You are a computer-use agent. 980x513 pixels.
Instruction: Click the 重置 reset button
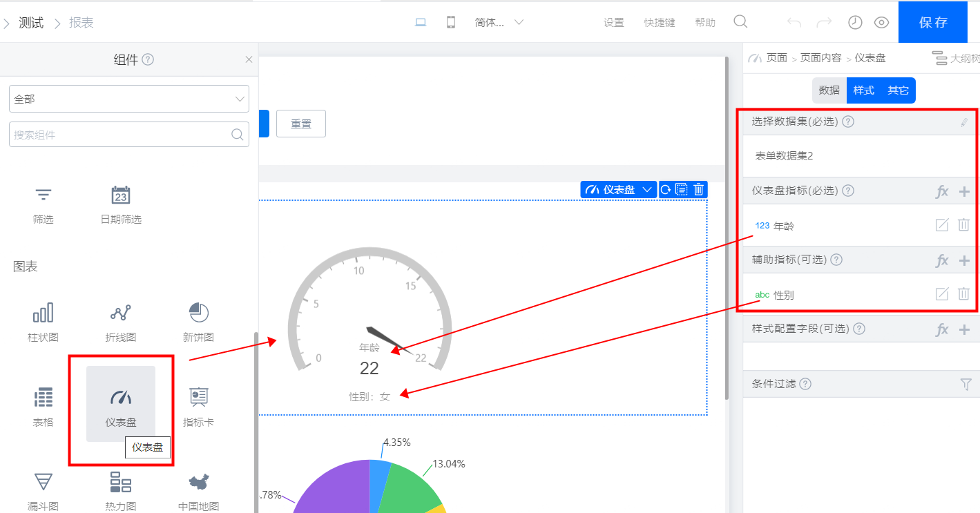click(301, 124)
